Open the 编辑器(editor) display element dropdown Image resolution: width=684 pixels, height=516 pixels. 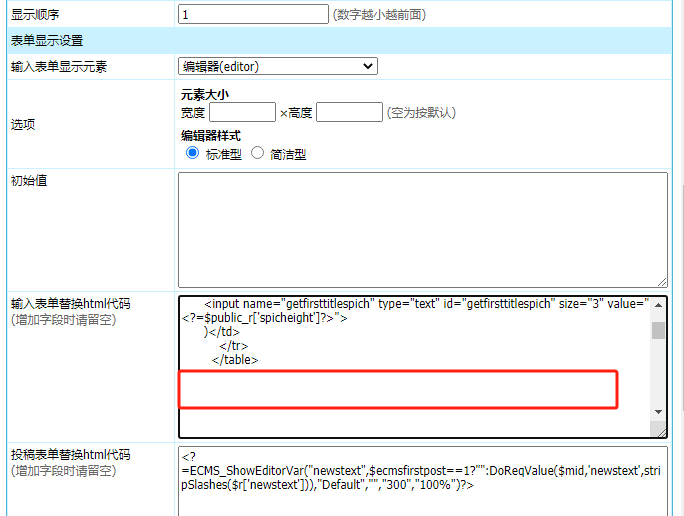click(278, 66)
